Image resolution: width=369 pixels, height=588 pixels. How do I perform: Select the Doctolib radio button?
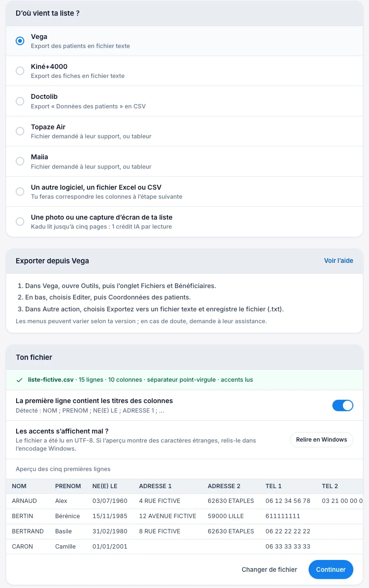tap(20, 101)
